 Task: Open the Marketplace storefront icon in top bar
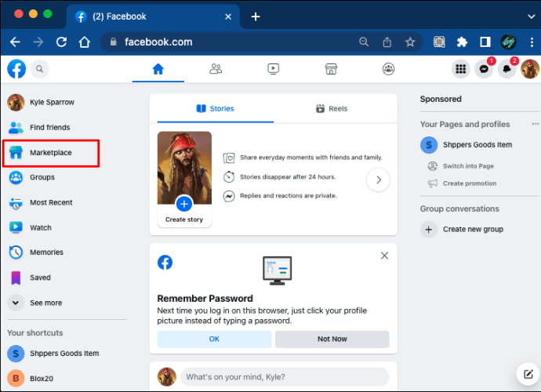coord(331,69)
